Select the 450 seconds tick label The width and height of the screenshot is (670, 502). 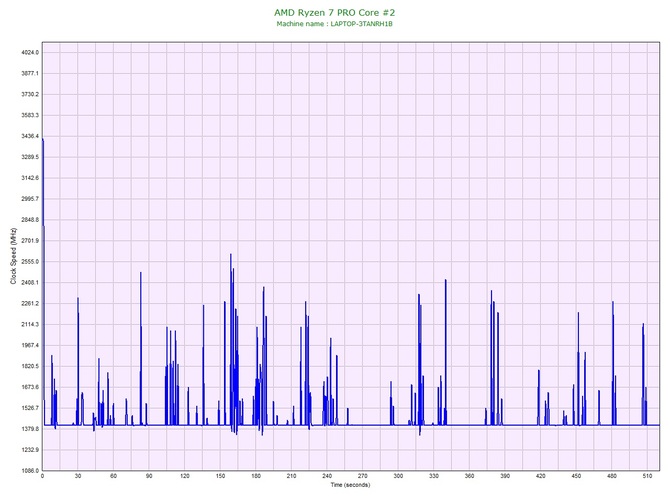coord(576,476)
